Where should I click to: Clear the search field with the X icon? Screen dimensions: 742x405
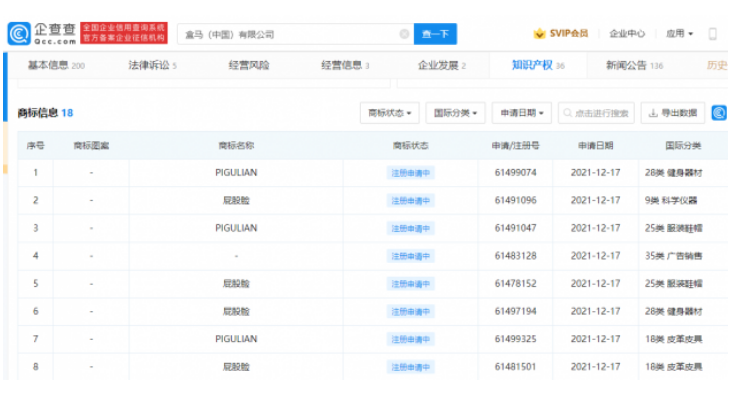[404, 34]
